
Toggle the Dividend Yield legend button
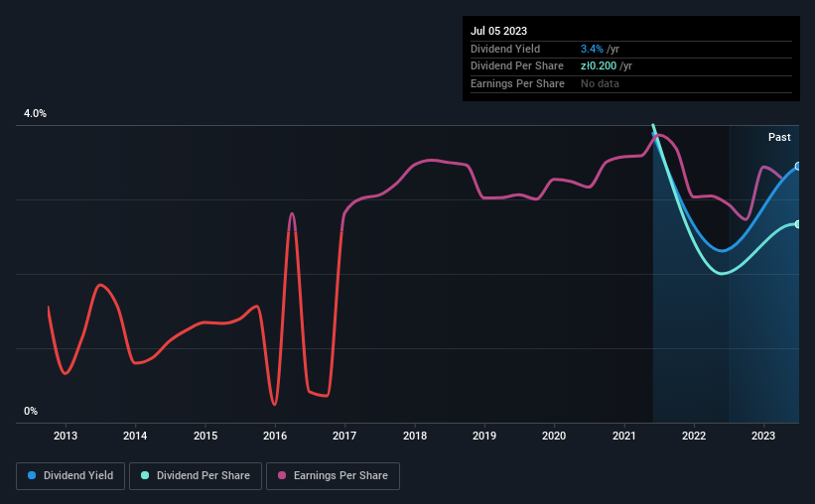pos(70,476)
